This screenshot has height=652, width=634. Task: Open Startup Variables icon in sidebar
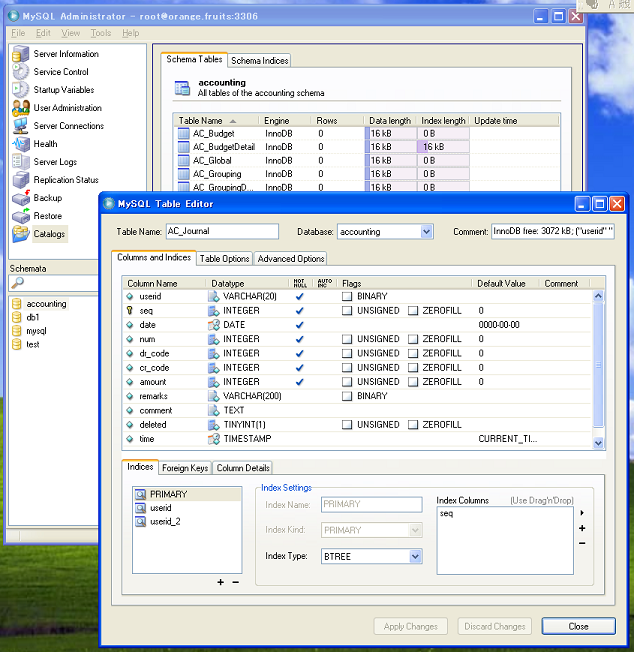click(20, 89)
